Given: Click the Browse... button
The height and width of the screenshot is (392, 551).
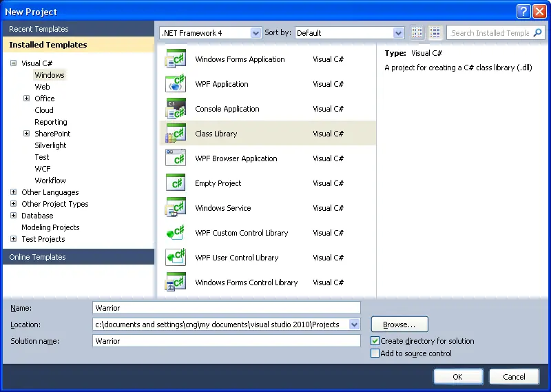Looking at the screenshot, I should [x=399, y=324].
